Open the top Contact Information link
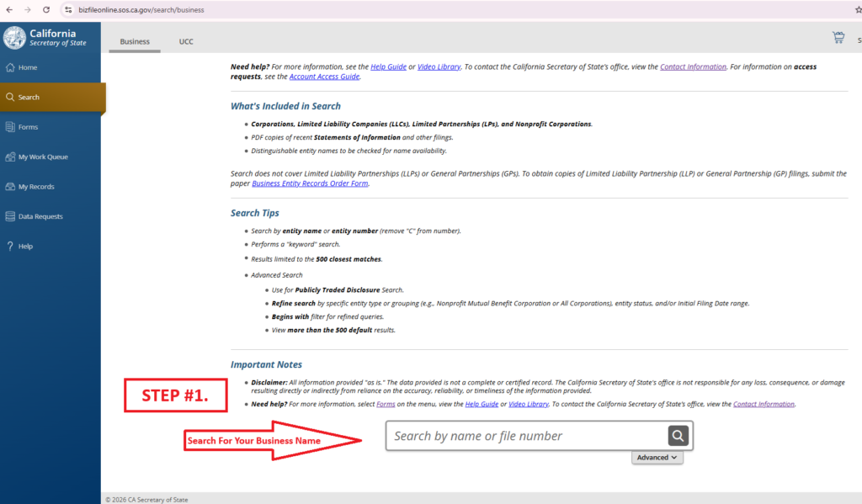The image size is (862, 504). tap(693, 66)
